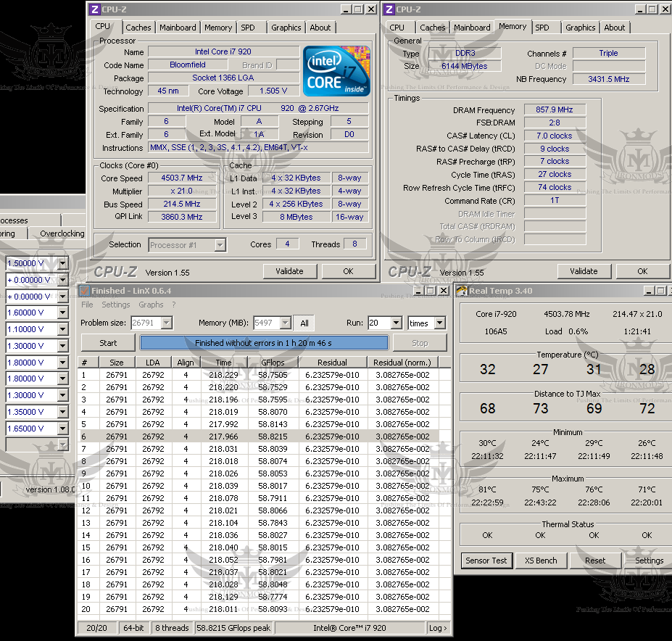
Task: Click the Real Temp title bar icon
Action: click(462, 291)
